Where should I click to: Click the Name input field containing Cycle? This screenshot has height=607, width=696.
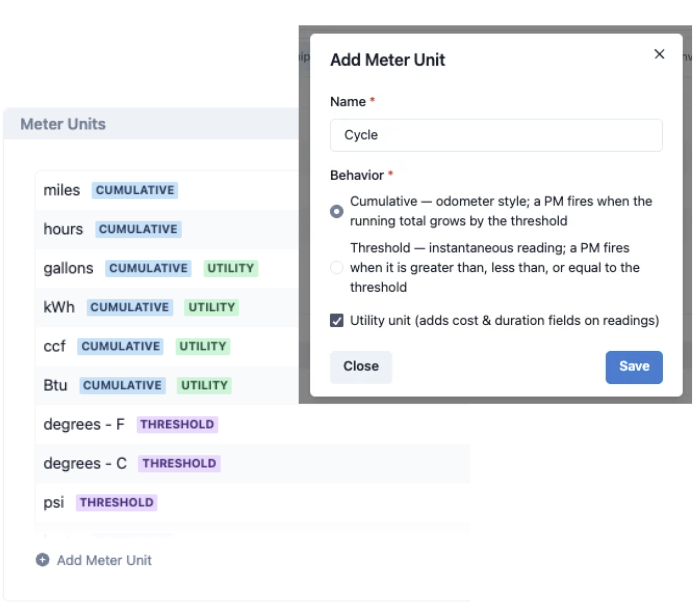(x=496, y=135)
